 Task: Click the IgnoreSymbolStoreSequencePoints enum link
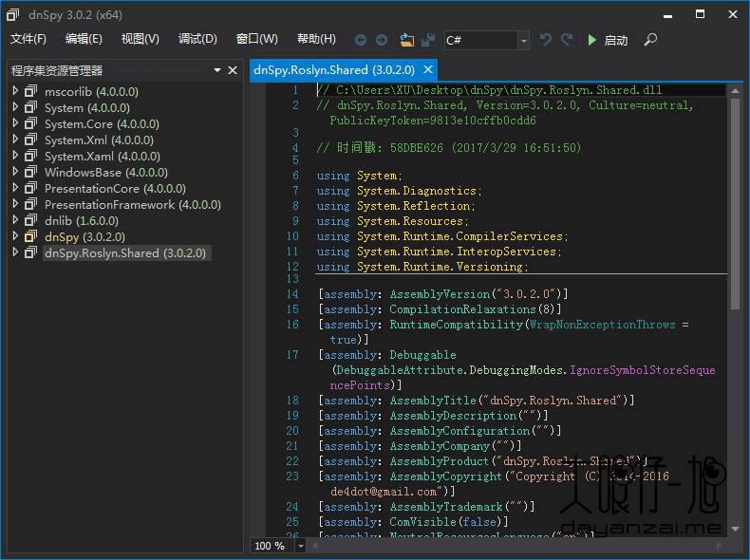click(643, 369)
